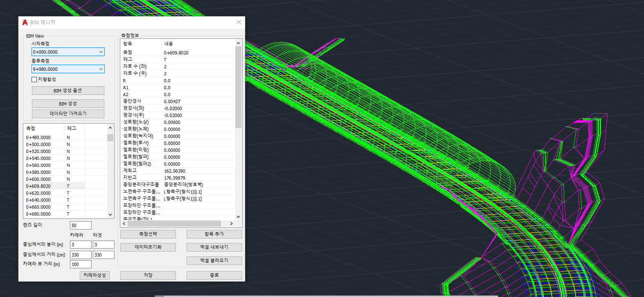The width and height of the screenshot is (644, 297).
Task: Click the 측점선택 button
Action: coord(148,234)
